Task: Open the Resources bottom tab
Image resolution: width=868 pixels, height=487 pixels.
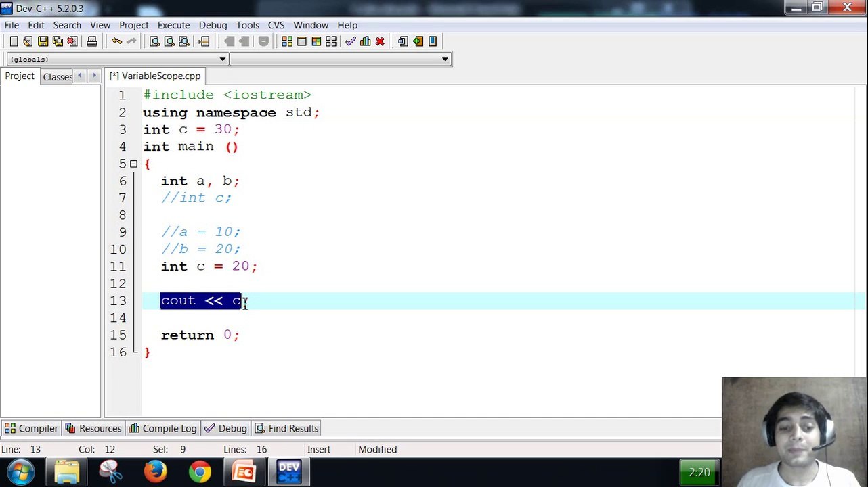Action: click(x=93, y=428)
